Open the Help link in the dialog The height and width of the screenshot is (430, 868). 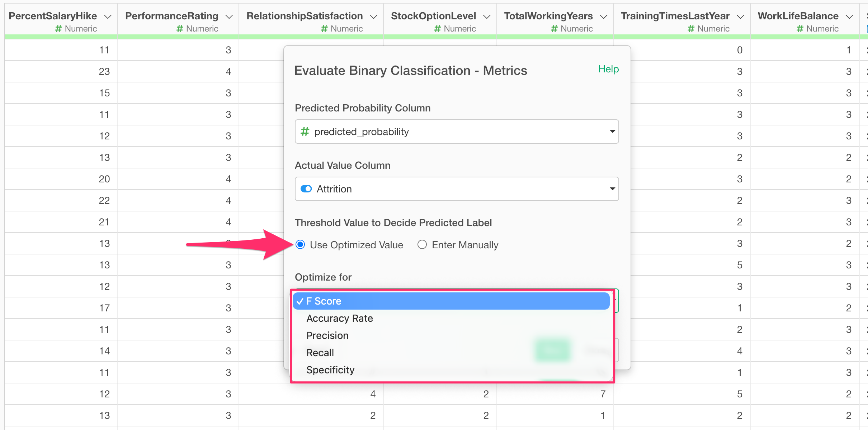pyautogui.click(x=608, y=69)
